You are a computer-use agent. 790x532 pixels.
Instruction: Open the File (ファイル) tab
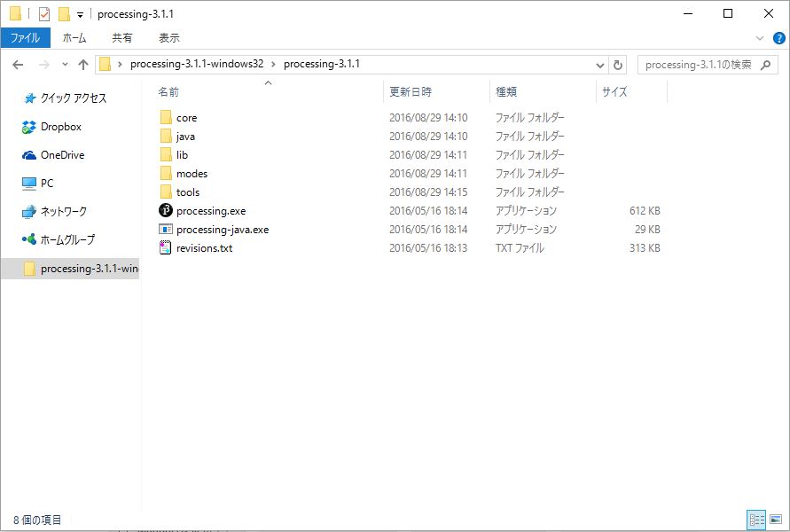point(25,38)
